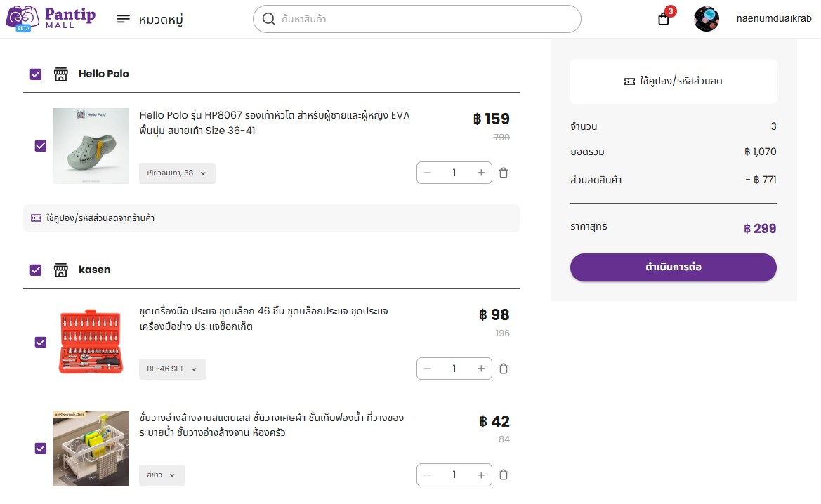Uncheck the Hello Polo store checkbox
Screen dimensions: 821x504
(x=36, y=74)
